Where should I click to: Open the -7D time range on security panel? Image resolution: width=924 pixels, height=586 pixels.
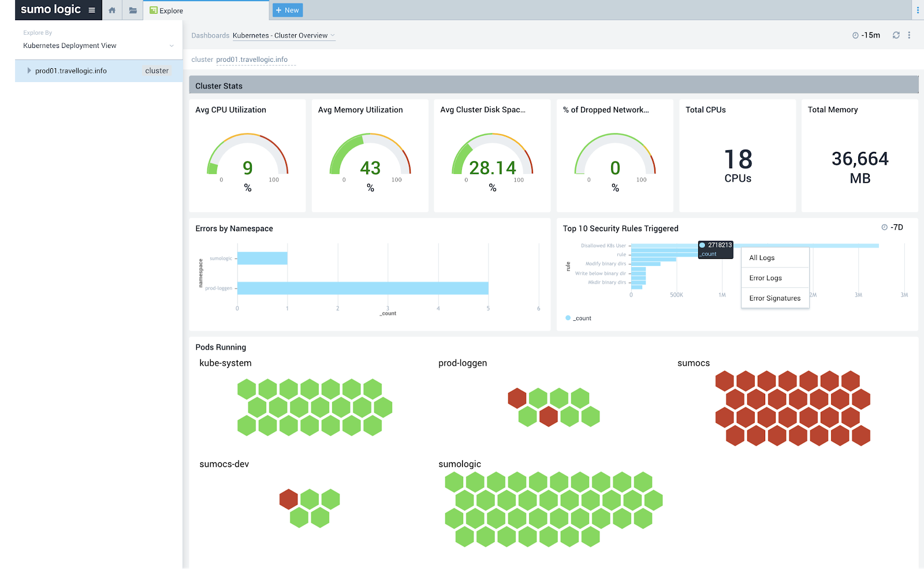coord(892,227)
